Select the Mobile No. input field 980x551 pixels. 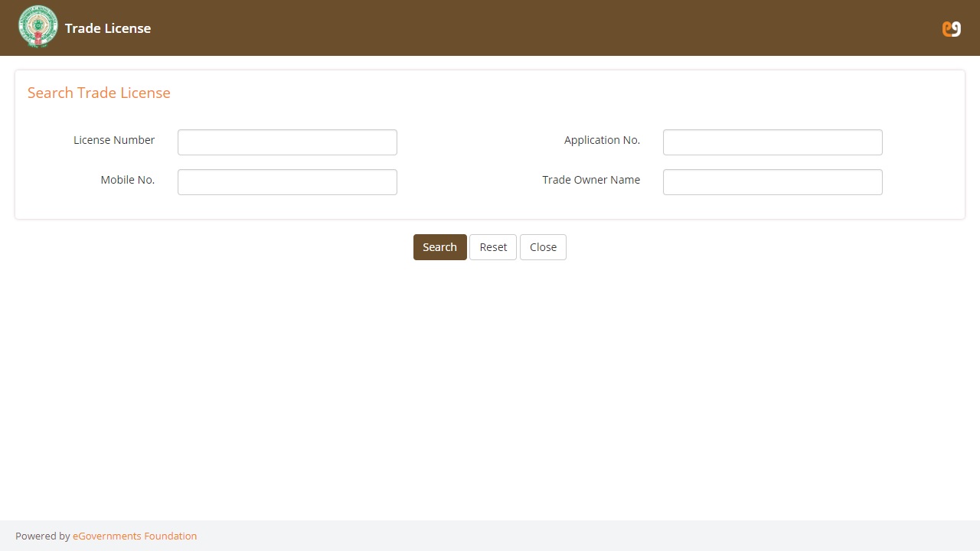tap(287, 182)
